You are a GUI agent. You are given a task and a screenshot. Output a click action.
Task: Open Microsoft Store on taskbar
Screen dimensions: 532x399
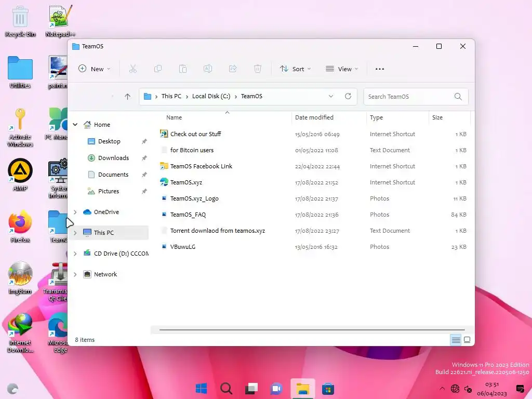[x=328, y=389]
